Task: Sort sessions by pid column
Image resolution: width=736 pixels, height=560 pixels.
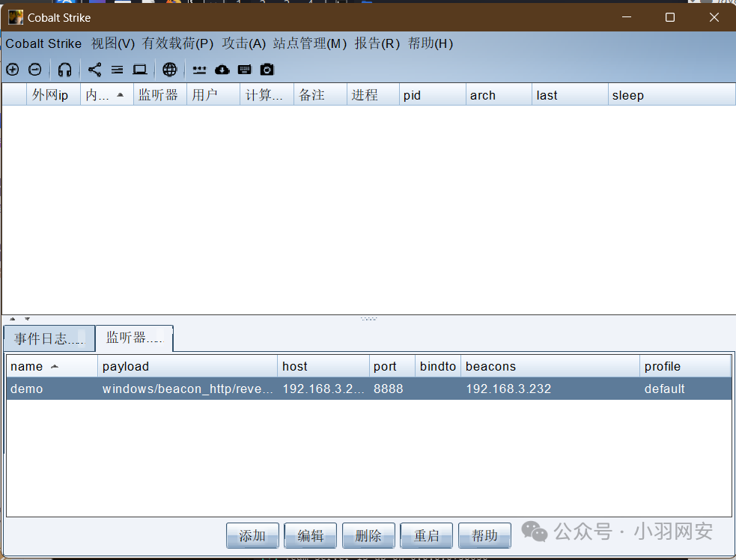Action: (x=432, y=95)
